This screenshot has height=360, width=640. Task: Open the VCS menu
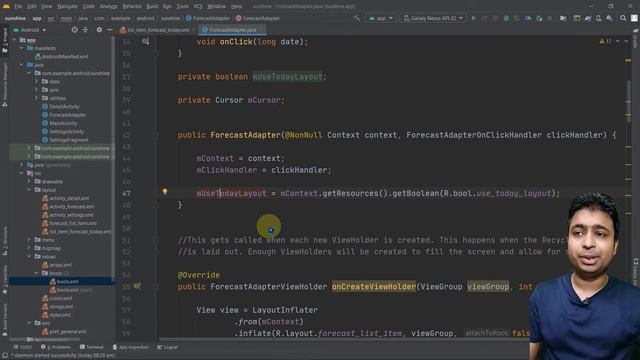[198, 7]
